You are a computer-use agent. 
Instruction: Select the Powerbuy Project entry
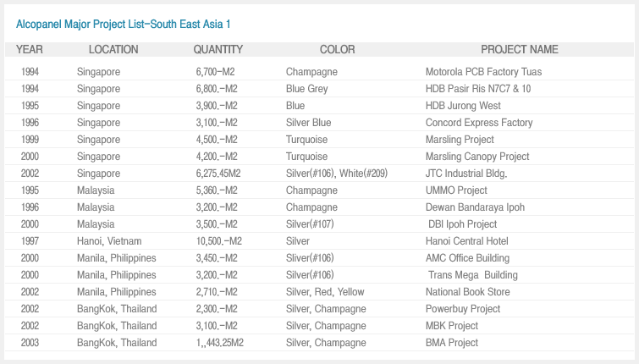(463, 309)
